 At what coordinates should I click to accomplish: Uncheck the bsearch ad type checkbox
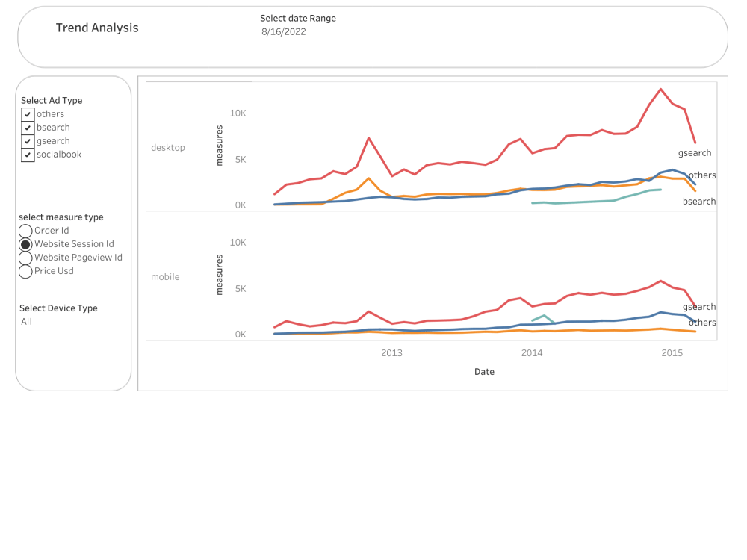[x=28, y=128]
